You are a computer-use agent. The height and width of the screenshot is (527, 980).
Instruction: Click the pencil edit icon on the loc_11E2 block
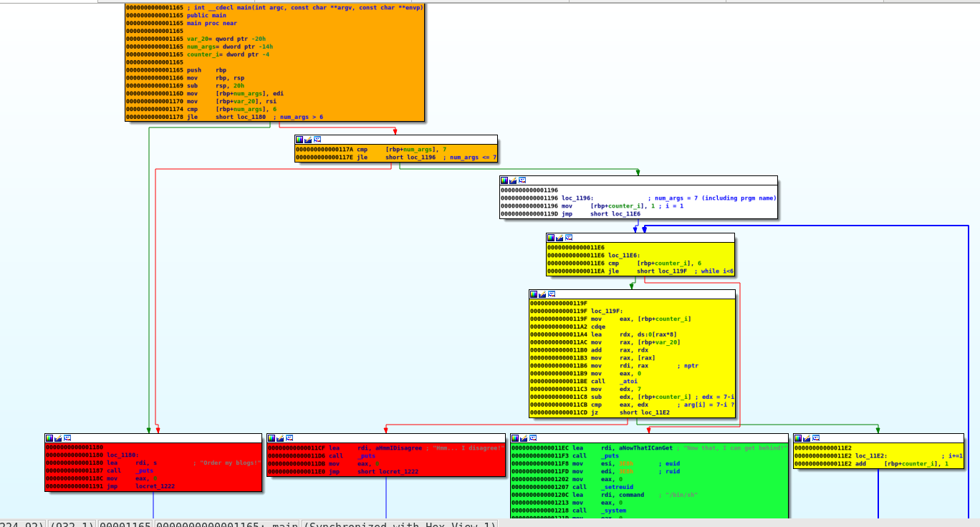807,437
